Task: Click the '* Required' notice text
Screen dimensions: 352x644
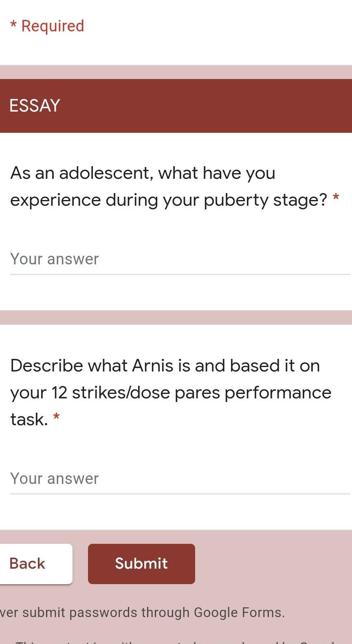Action: [47, 26]
